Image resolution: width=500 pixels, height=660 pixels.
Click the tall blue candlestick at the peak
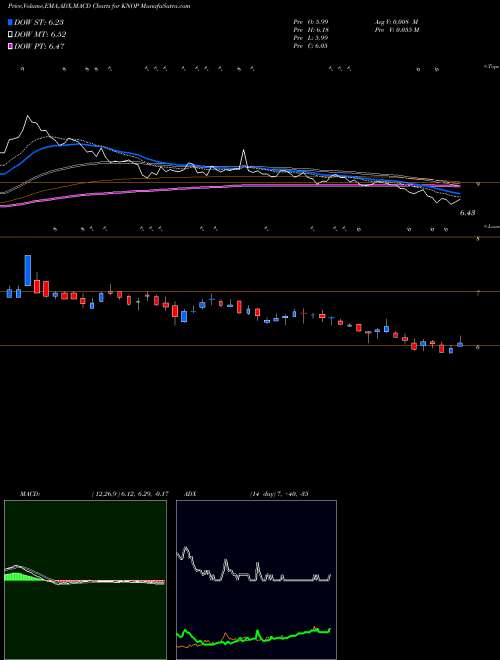click(28, 270)
